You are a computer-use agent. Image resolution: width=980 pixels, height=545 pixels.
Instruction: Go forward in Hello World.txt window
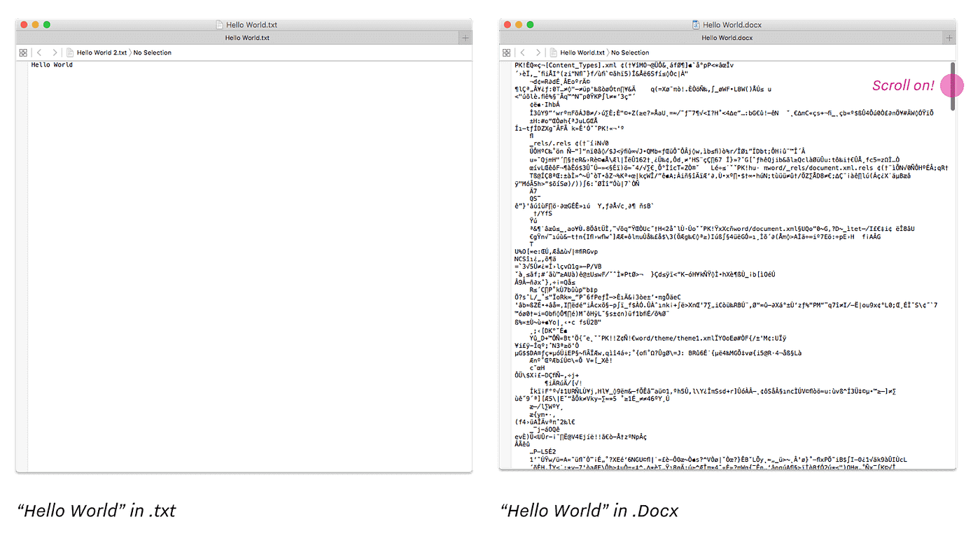pos(54,52)
